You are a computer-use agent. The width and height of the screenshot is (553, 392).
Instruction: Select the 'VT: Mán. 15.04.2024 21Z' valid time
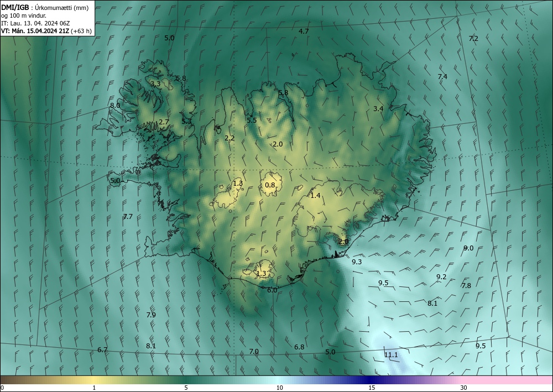(x=35, y=31)
